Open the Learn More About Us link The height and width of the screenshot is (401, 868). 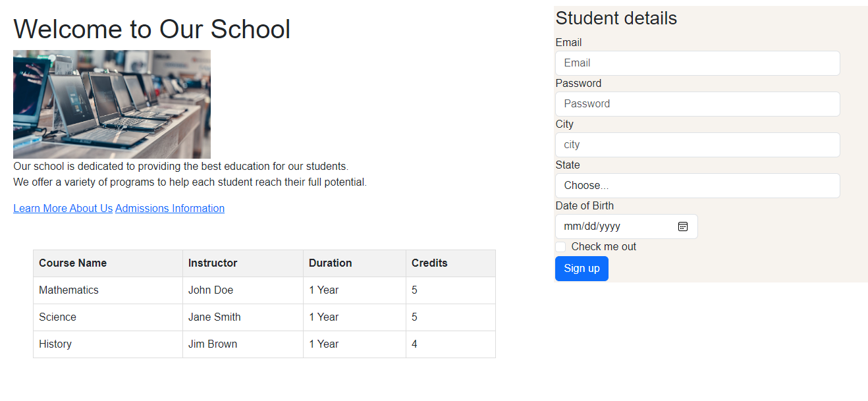point(63,209)
